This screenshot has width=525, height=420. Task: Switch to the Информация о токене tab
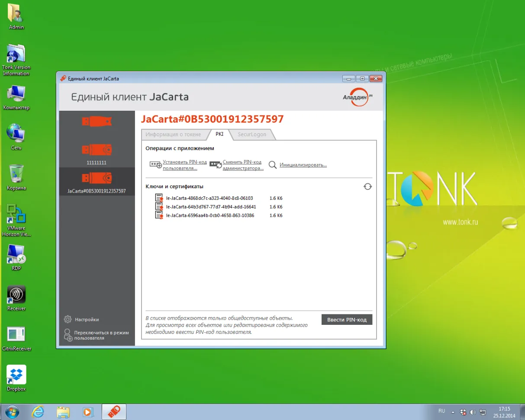(x=173, y=135)
